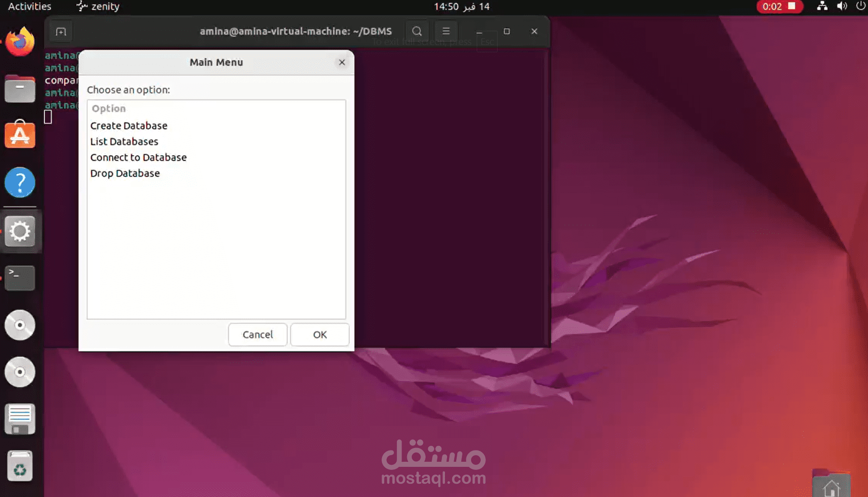Open the terminal hamburger menu
868x497 pixels.
coord(445,31)
